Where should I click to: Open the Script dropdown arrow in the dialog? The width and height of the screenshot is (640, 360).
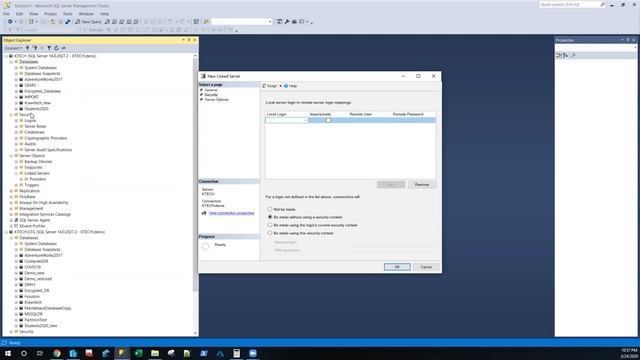tap(280, 86)
